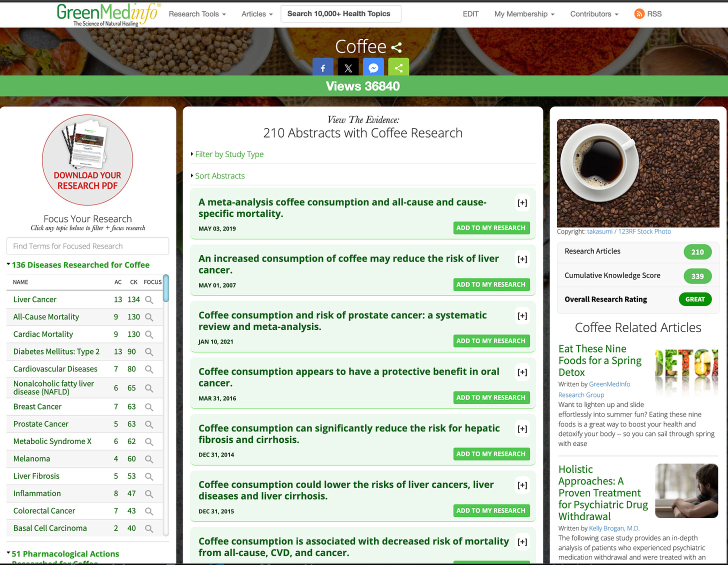Image resolution: width=728 pixels, height=565 pixels.
Task: Expand liver cancer abstract [+]
Action: click(522, 259)
